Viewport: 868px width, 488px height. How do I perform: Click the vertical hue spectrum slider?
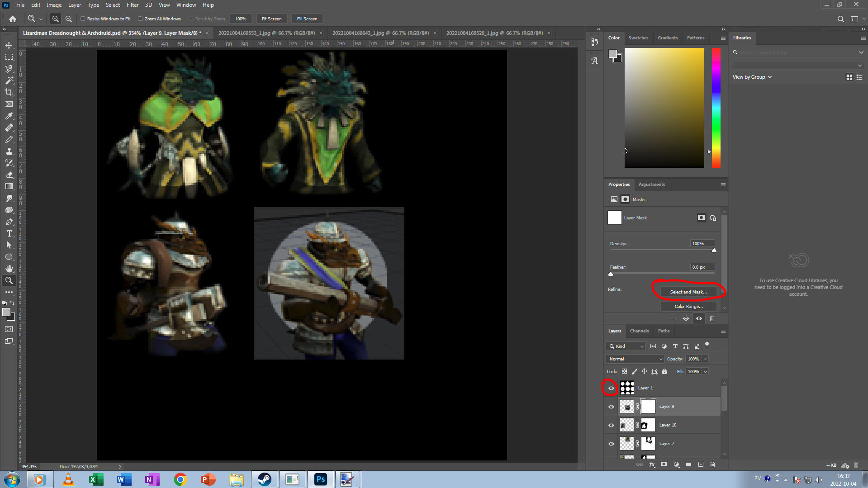click(x=716, y=108)
